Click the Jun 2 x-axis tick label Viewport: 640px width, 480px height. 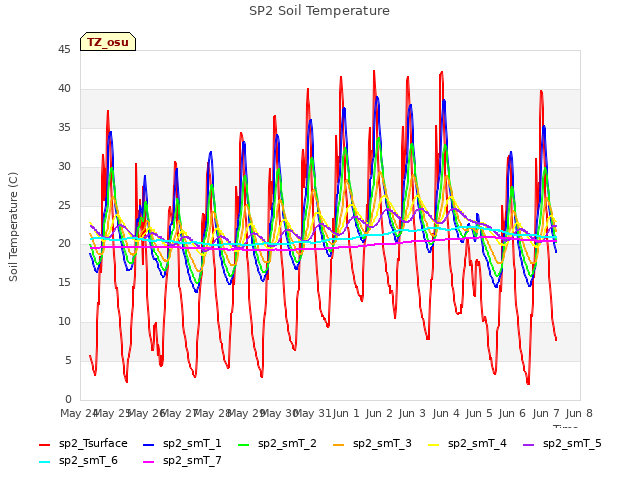pyautogui.click(x=379, y=413)
